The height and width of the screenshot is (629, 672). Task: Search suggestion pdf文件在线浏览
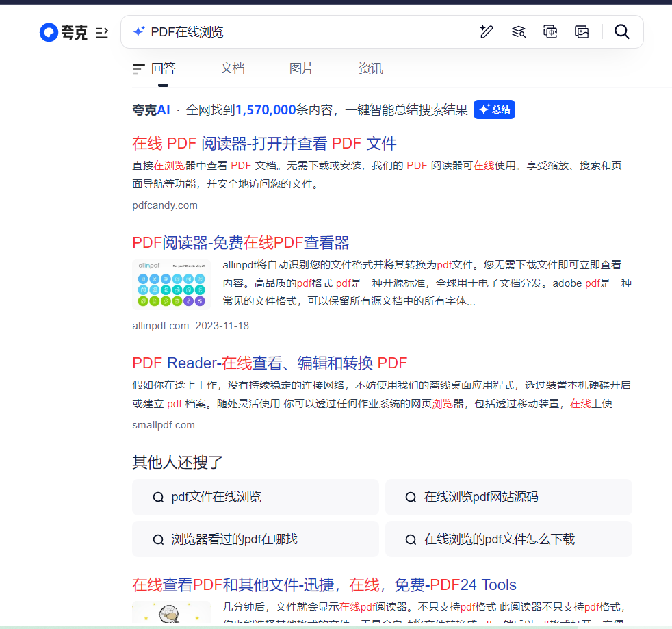pos(255,498)
